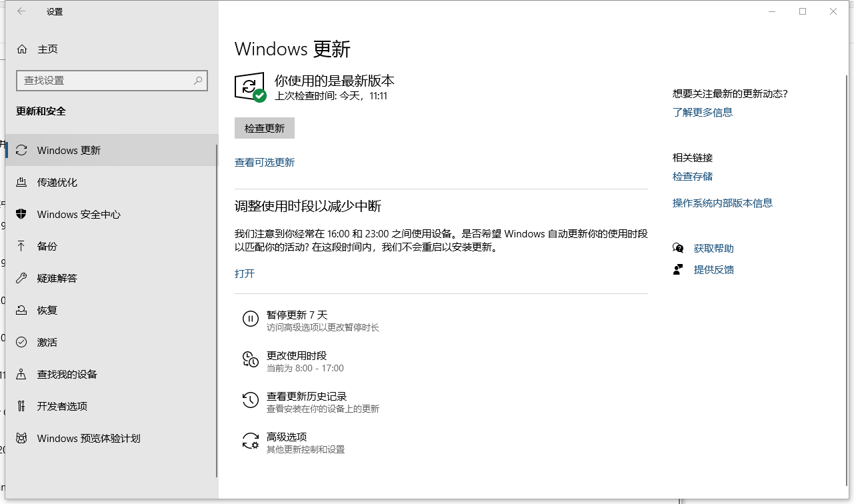Open 疑难解答 page
The width and height of the screenshot is (854, 504).
point(111,278)
